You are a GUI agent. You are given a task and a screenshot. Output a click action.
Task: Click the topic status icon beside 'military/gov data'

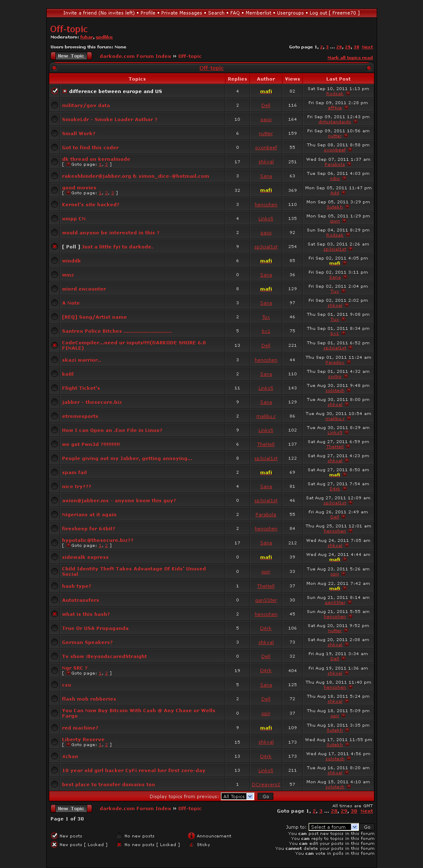coord(55,105)
